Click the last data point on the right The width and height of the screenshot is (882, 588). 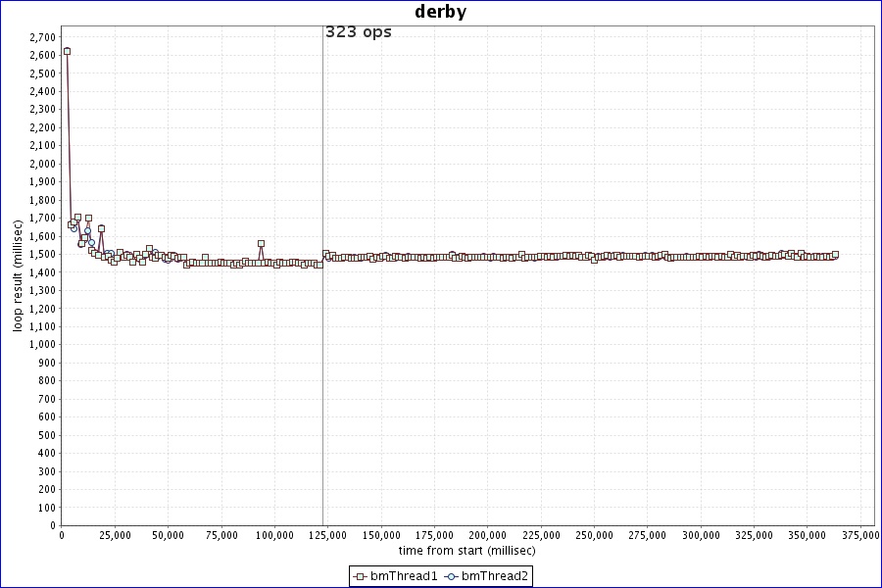(x=835, y=255)
